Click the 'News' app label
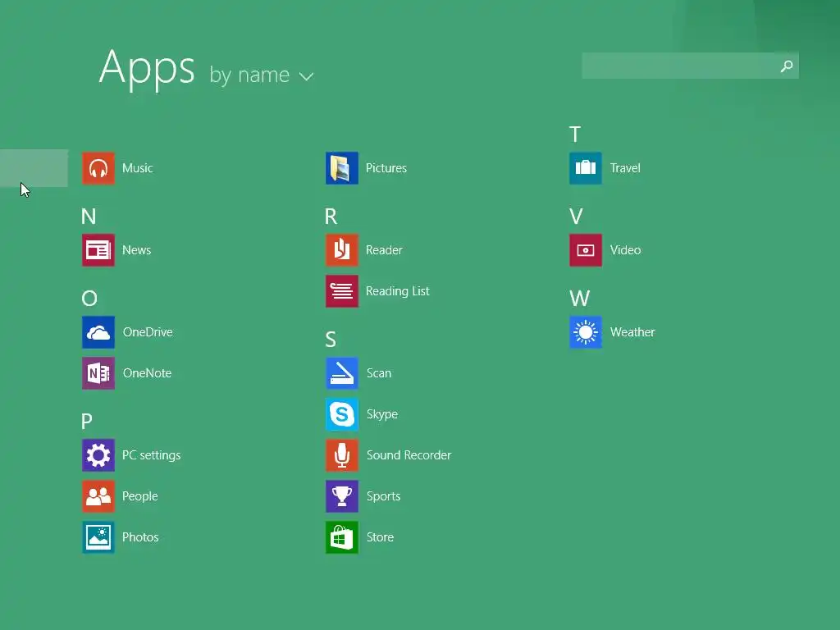 [x=137, y=250]
